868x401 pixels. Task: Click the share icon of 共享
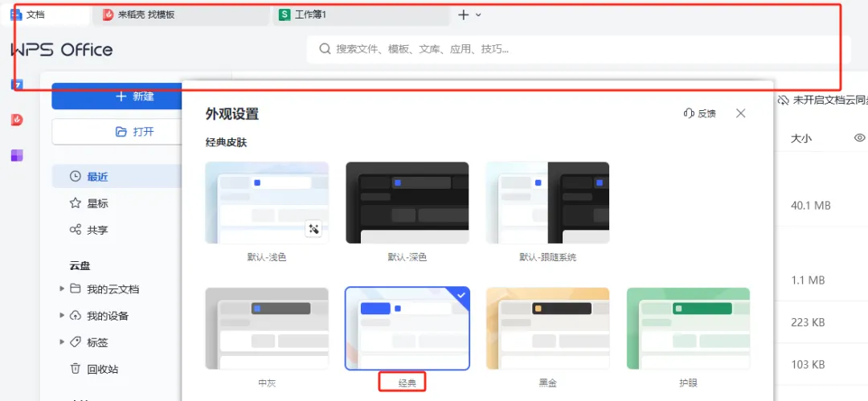click(76, 229)
